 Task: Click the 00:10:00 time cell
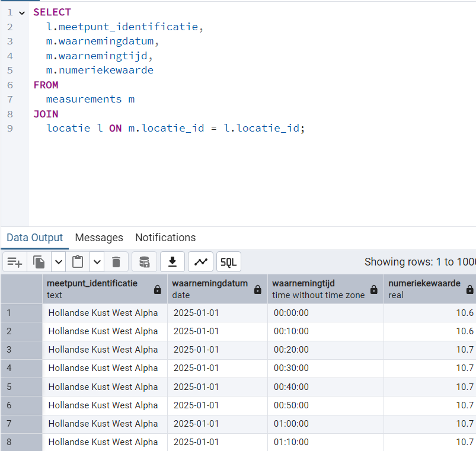(325, 331)
